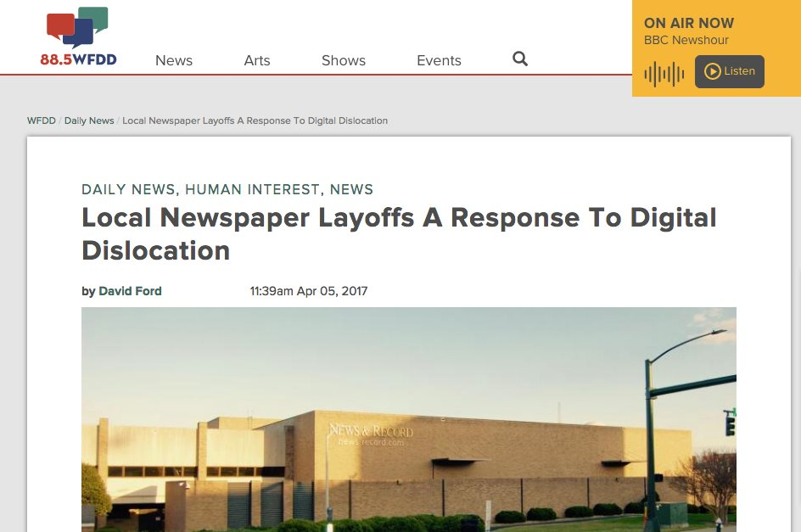Open the News navigation menu
This screenshot has height=532, width=801.
click(x=173, y=60)
